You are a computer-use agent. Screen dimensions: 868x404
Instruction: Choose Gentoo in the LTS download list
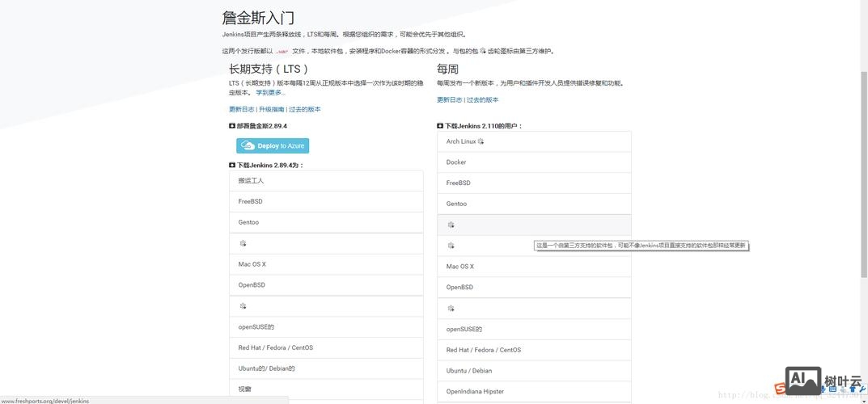point(326,222)
